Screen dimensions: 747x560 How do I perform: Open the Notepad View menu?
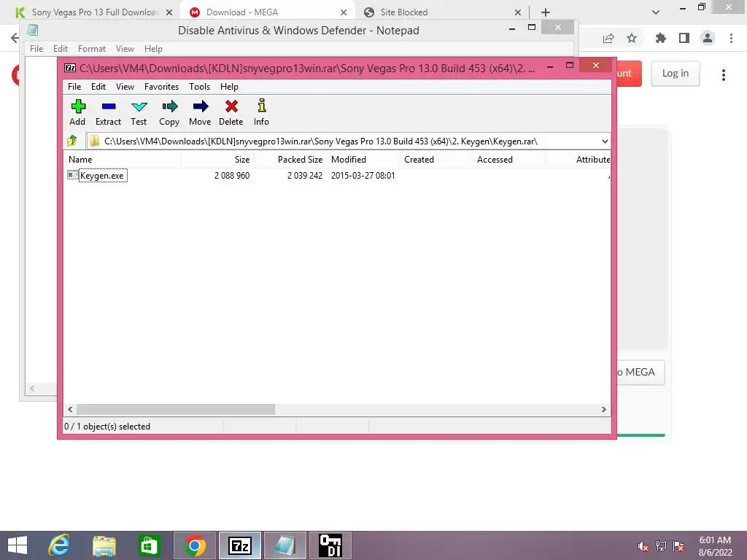coord(125,49)
